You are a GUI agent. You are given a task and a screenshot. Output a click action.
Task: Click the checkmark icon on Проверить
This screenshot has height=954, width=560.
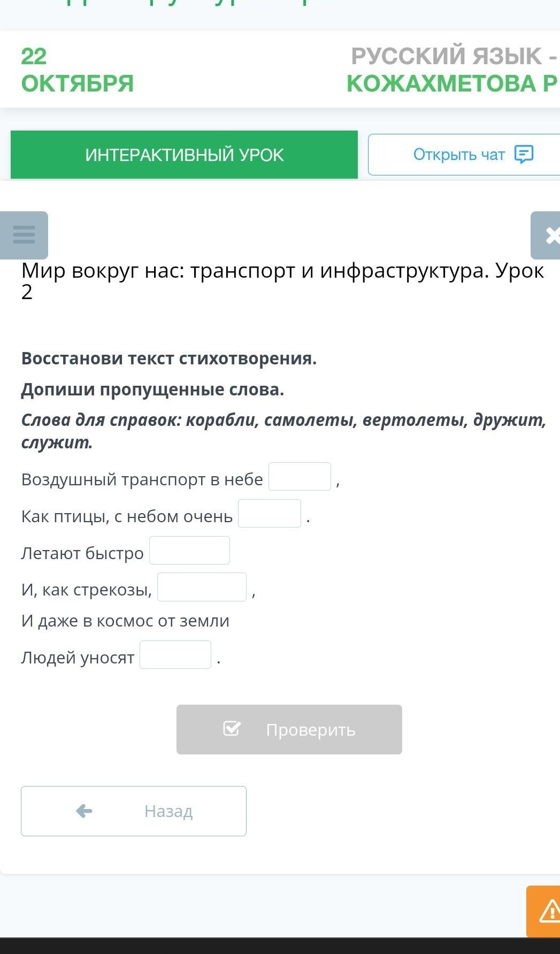pos(232,729)
